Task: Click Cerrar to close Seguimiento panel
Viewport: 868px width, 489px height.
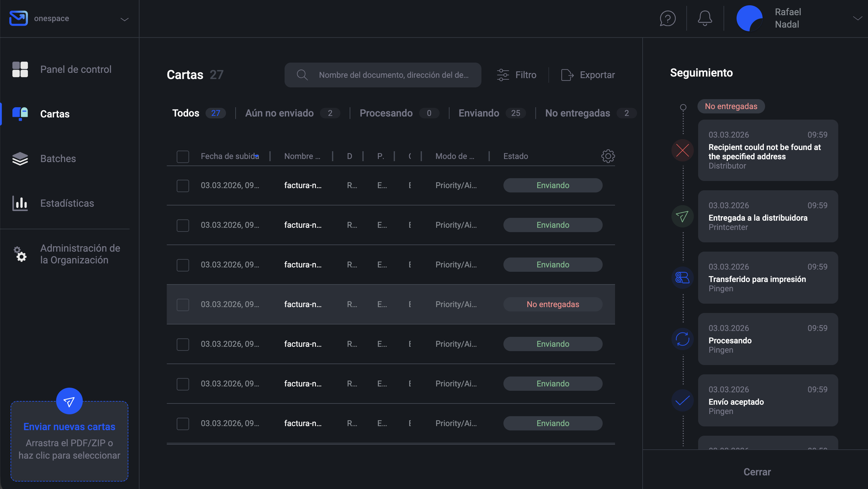Action: tap(757, 471)
